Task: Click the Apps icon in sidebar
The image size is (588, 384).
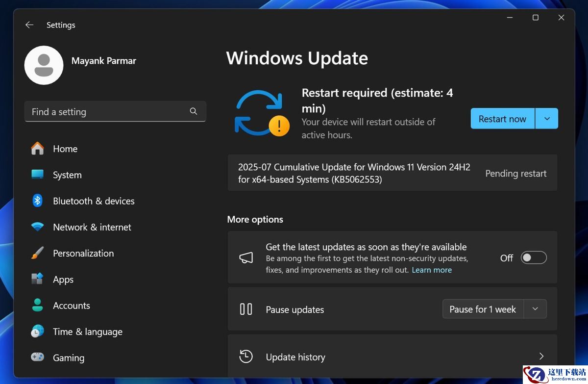Action: point(37,279)
